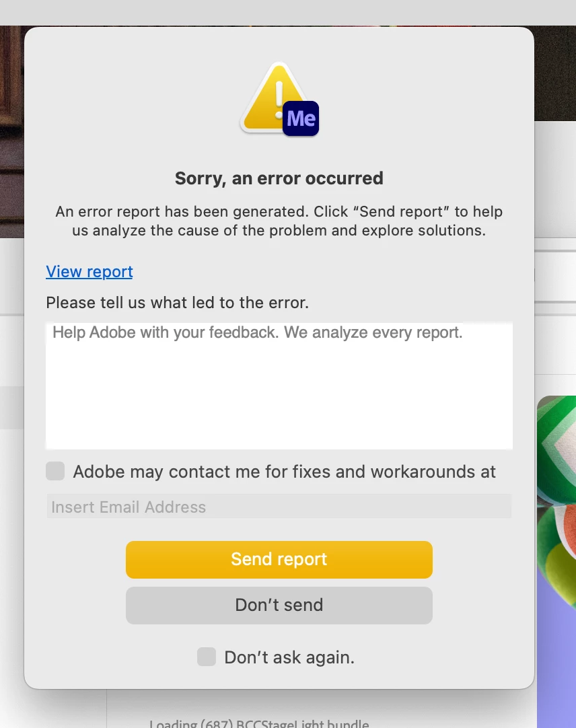This screenshot has height=728, width=576.
Task: Click the Send report button
Action: pos(279,560)
